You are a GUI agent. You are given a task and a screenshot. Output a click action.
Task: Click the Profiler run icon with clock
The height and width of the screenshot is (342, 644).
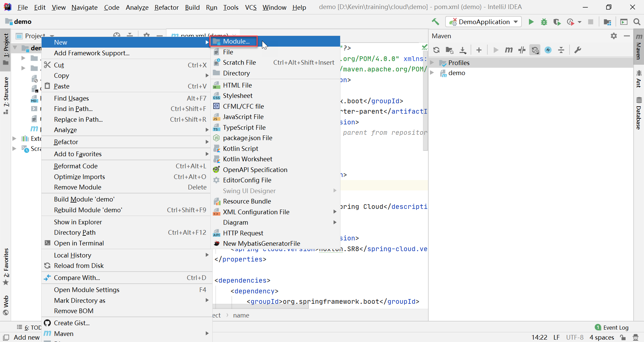pyautogui.click(x=570, y=22)
